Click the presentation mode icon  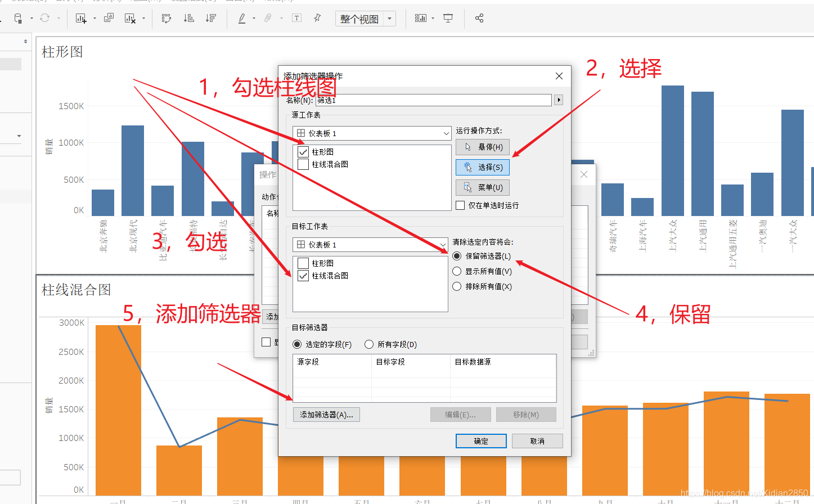click(x=448, y=19)
